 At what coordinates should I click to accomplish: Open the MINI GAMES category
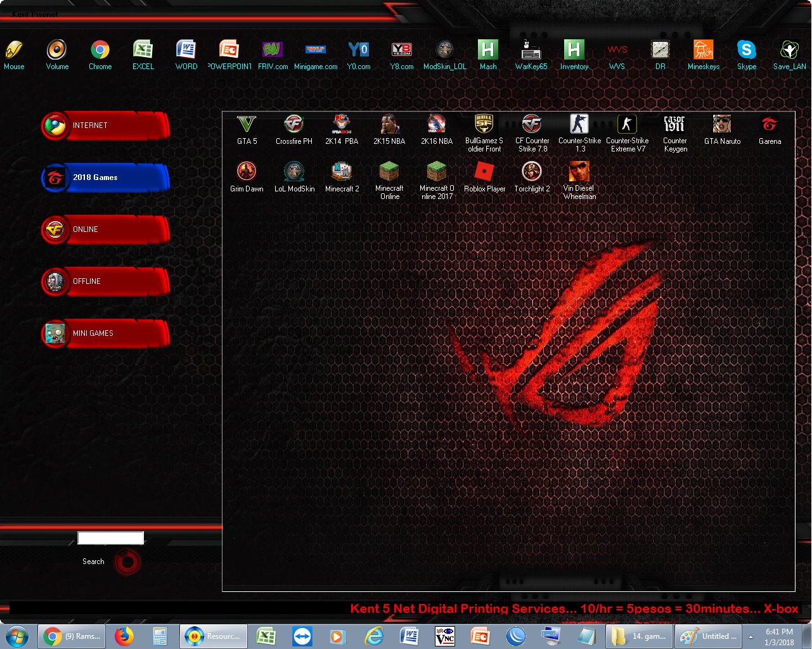[x=106, y=333]
